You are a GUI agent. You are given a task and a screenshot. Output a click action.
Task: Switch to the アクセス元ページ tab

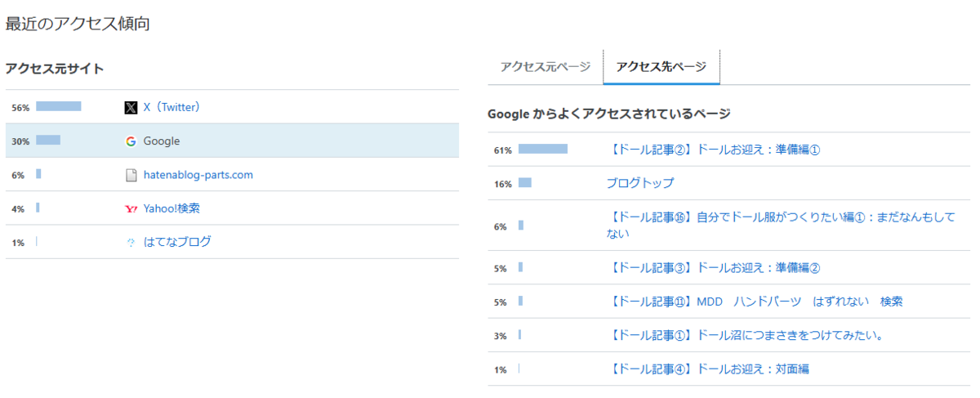pos(546,67)
